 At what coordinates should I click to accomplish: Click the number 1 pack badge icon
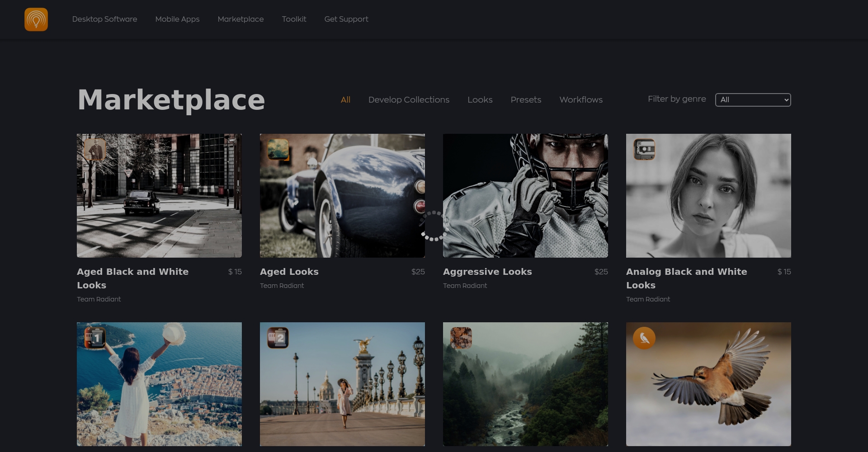[95, 338]
